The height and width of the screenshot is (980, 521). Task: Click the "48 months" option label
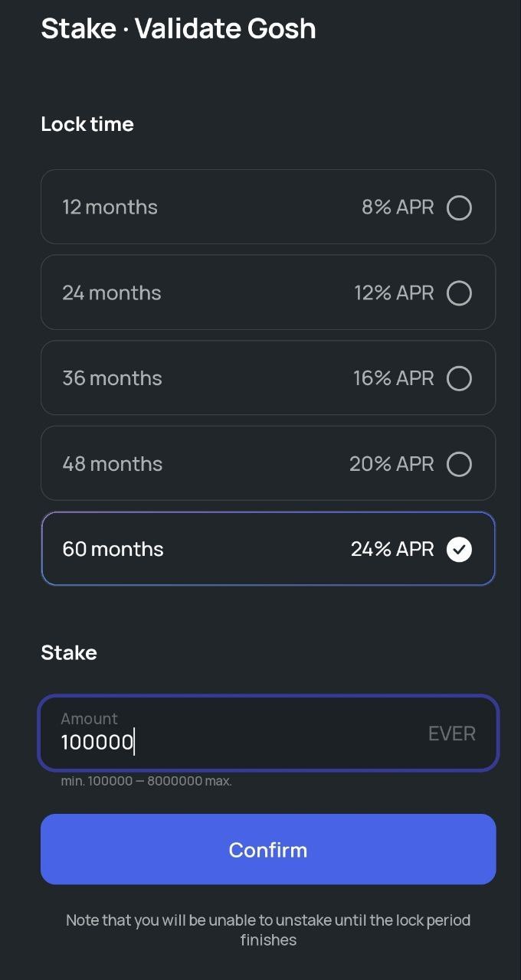click(x=112, y=464)
